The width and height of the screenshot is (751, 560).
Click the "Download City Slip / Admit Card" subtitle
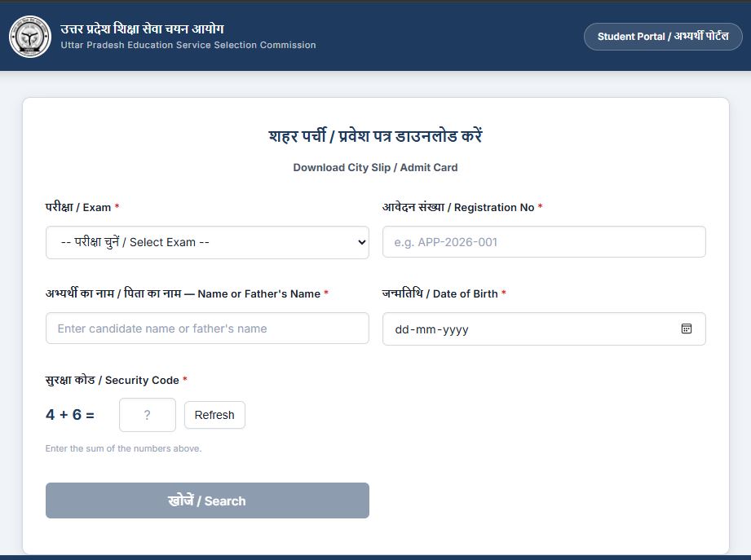point(375,167)
